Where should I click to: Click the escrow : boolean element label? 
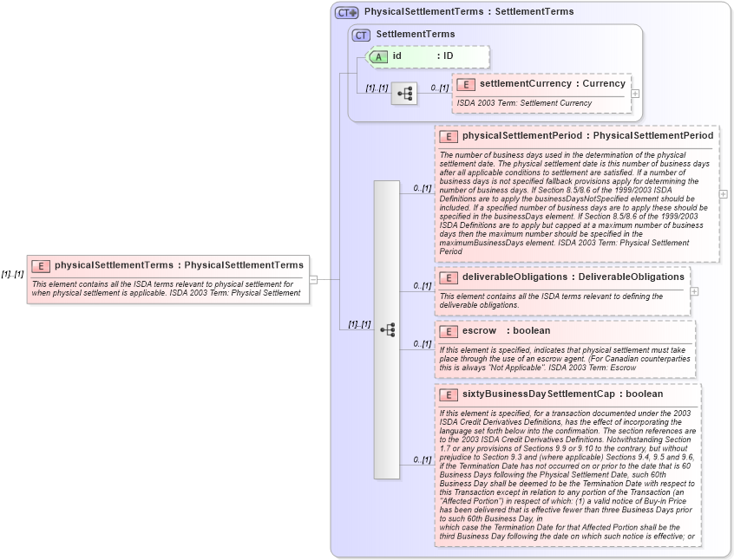pos(486,331)
